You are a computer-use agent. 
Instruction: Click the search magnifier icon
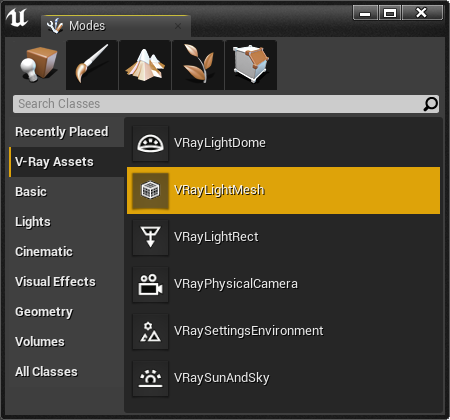click(431, 104)
